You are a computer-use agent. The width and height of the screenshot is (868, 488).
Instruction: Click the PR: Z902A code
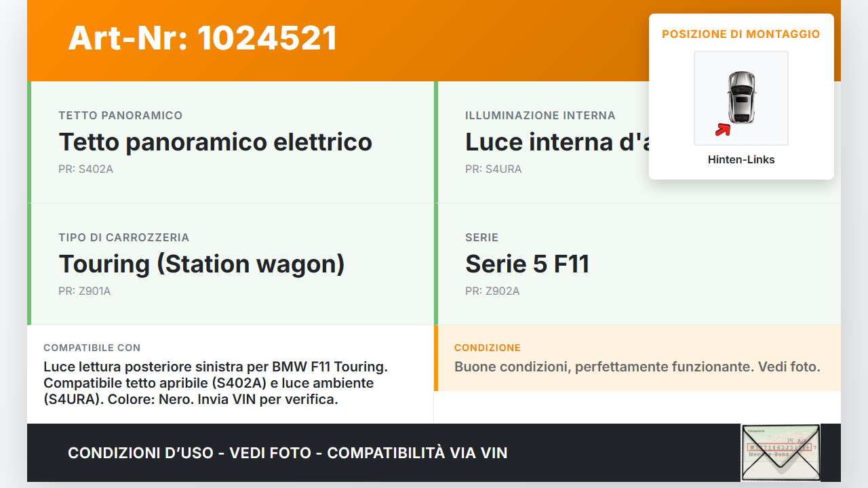click(x=492, y=291)
